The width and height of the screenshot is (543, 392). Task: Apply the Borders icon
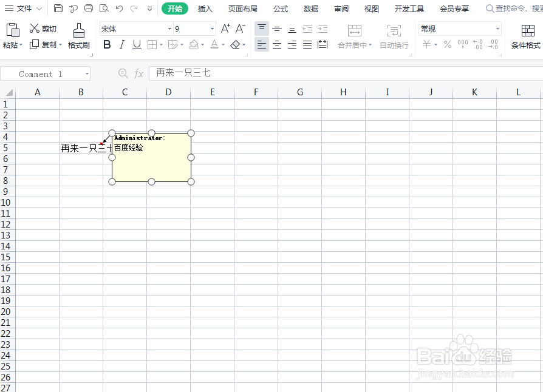(152, 45)
